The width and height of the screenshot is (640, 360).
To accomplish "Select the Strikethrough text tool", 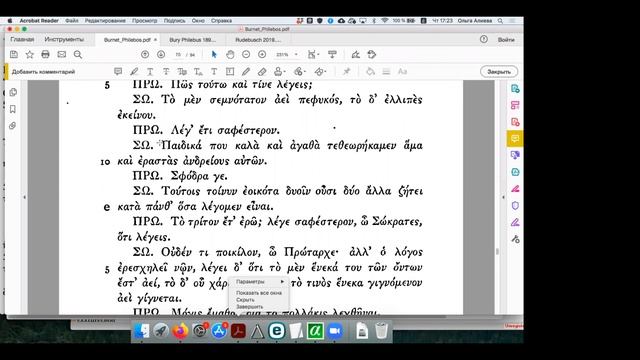I will pos(166,71).
